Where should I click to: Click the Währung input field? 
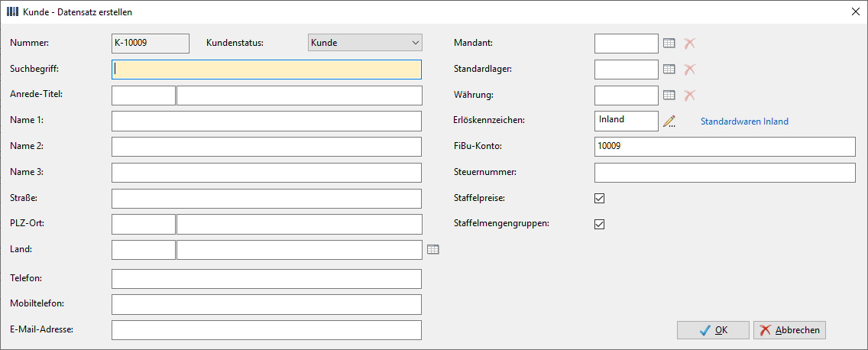click(626, 96)
